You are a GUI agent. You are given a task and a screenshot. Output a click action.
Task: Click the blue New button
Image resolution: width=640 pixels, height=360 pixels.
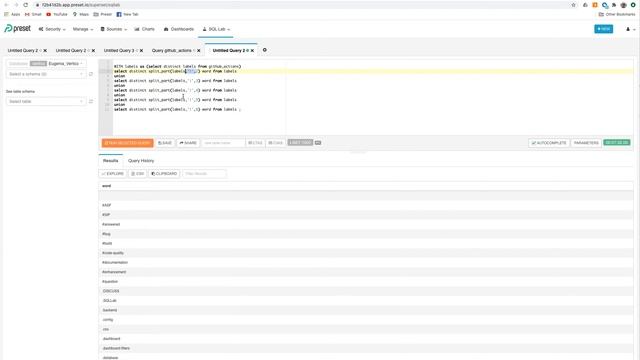point(603,29)
